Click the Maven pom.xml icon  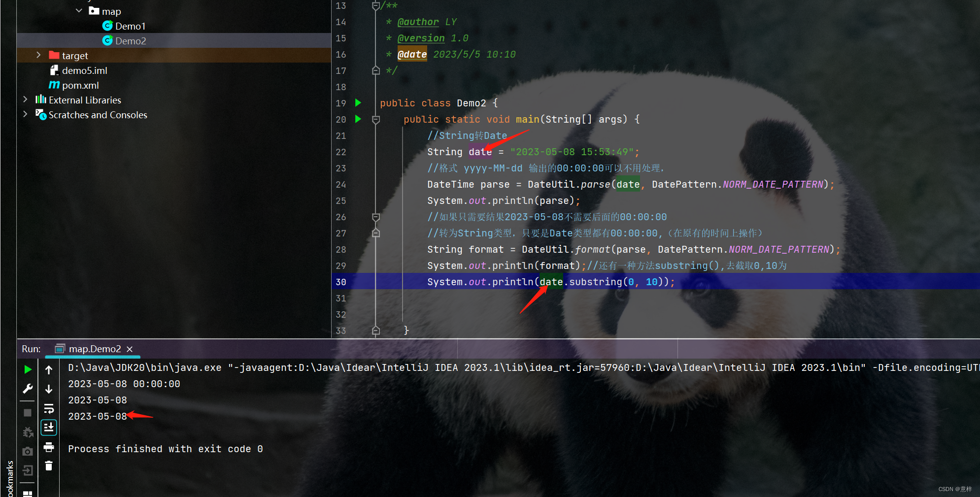(x=54, y=85)
